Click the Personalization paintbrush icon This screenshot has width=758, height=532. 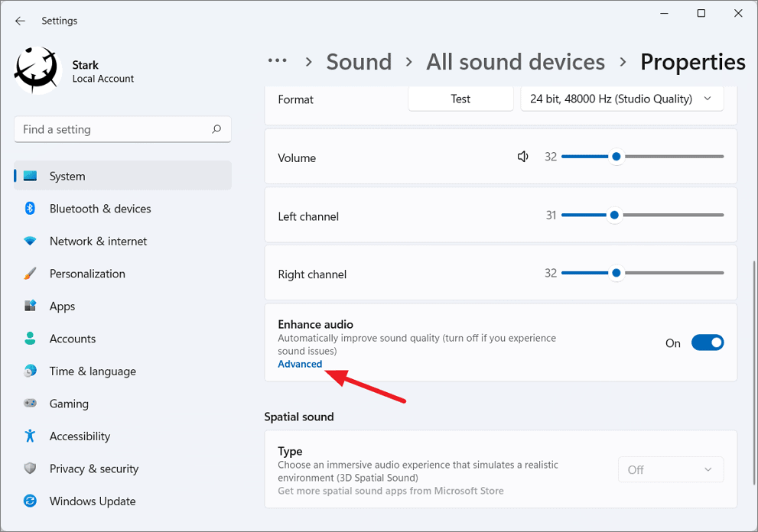tap(30, 274)
